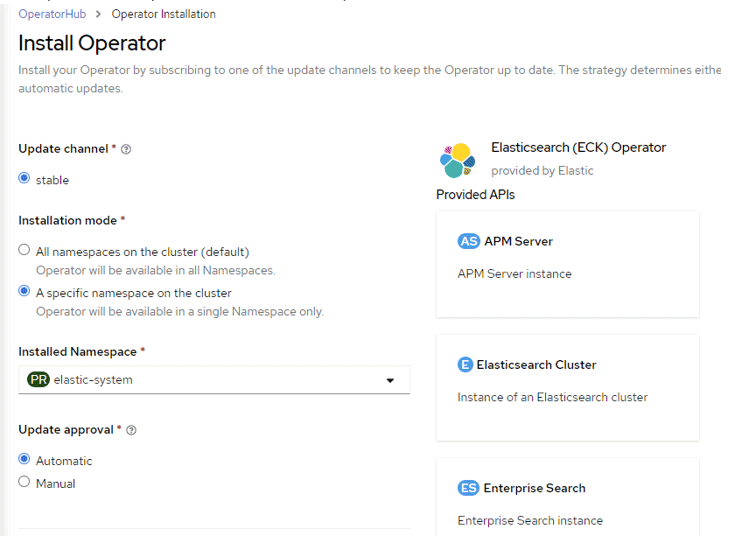Click the Elasticsearch (ECK) Operator title
Image resolution: width=737 pixels, height=559 pixels.
tap(578, 147)
